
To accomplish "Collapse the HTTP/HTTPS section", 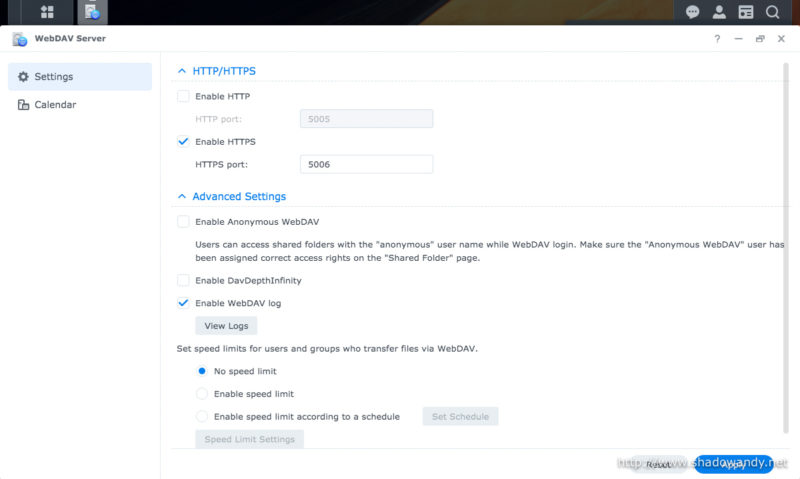I will (x=182, y=71).
